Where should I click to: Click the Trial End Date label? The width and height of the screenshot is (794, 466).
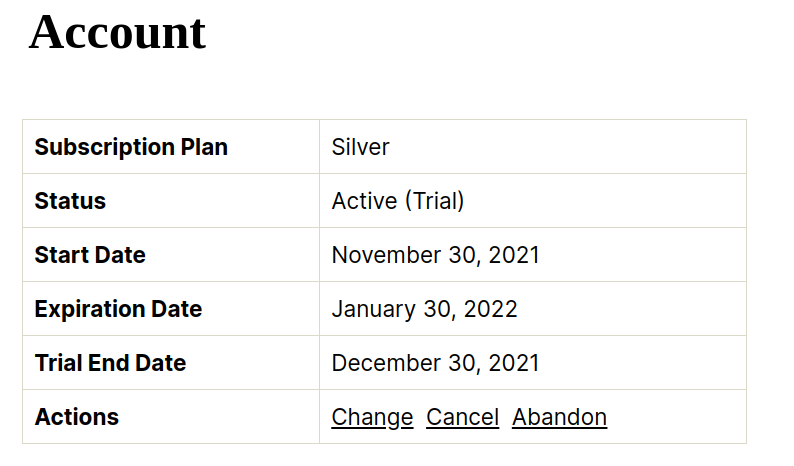pos(110,363)
